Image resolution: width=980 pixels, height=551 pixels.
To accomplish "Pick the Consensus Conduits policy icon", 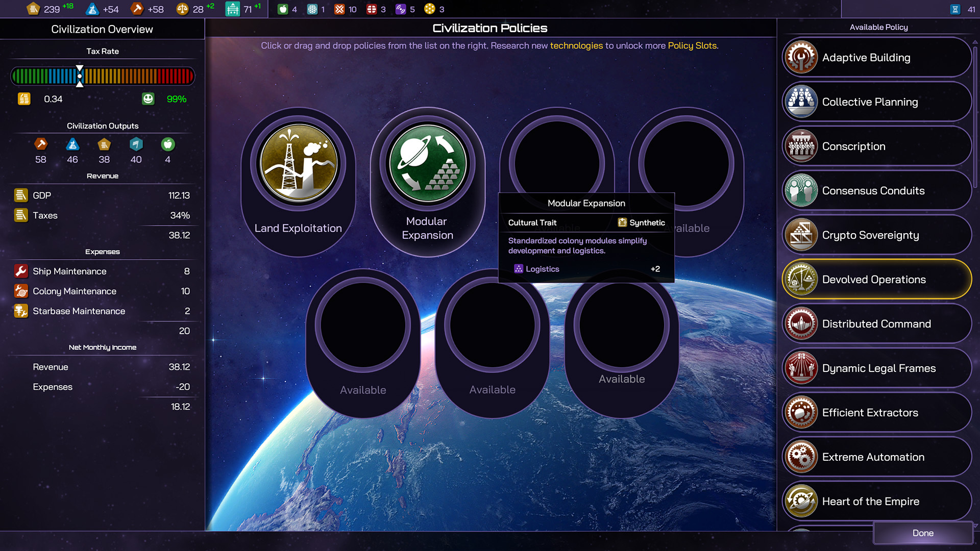I will pos(801,190).
